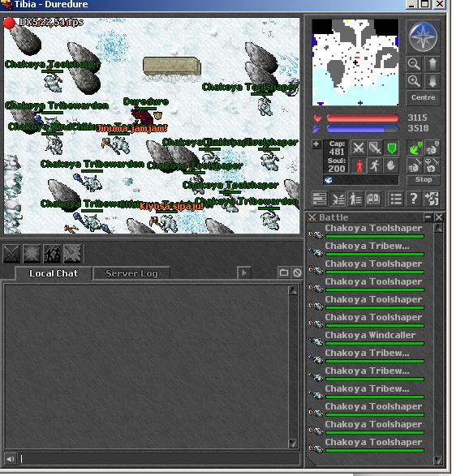Move the minimap one floor up

[x=433, y=64]
